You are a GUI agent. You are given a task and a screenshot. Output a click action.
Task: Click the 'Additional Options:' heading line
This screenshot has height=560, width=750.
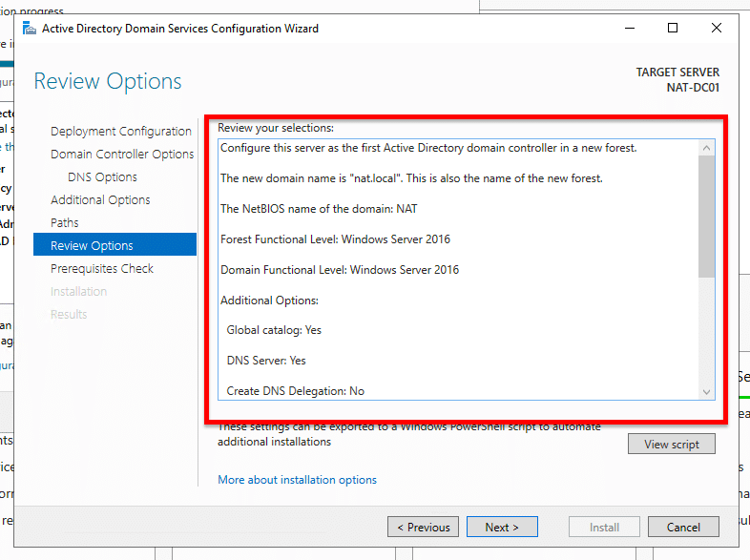pos(269,301)
